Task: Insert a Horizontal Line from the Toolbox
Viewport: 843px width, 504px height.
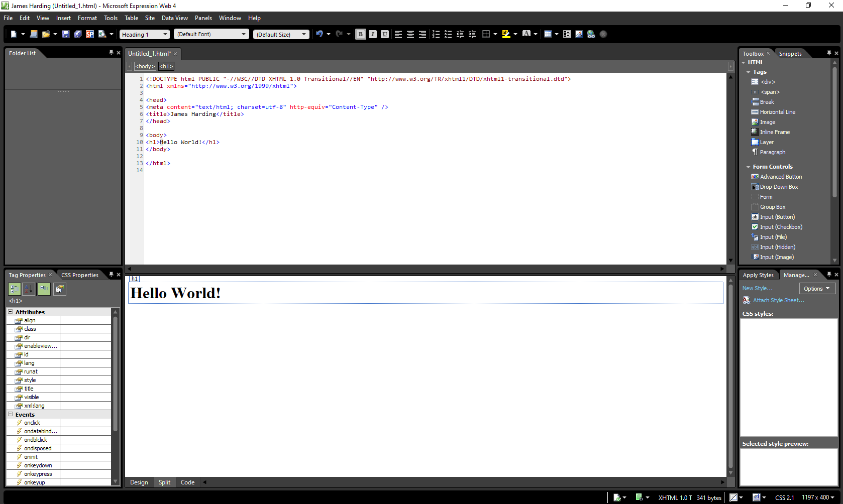Action: click(x=776, y=111)
